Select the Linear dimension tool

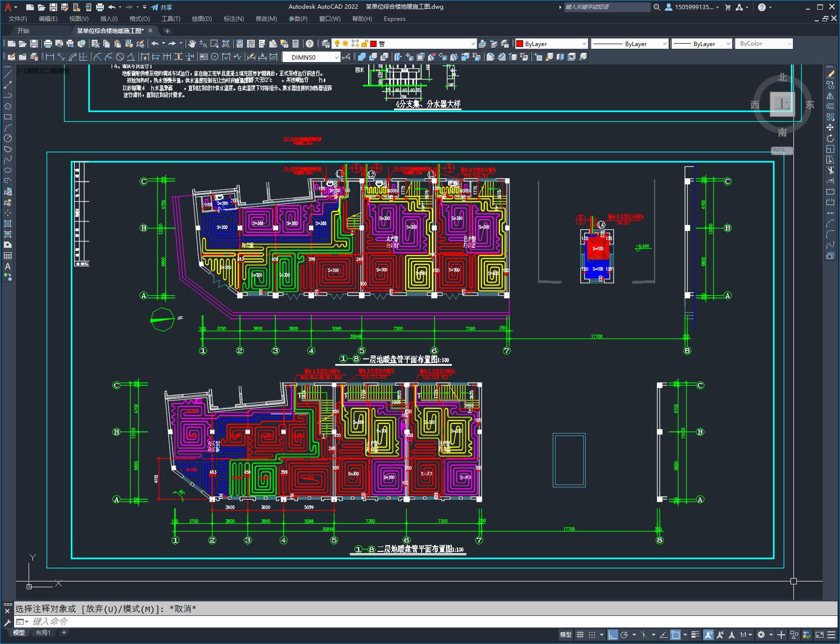pos(50,57)
